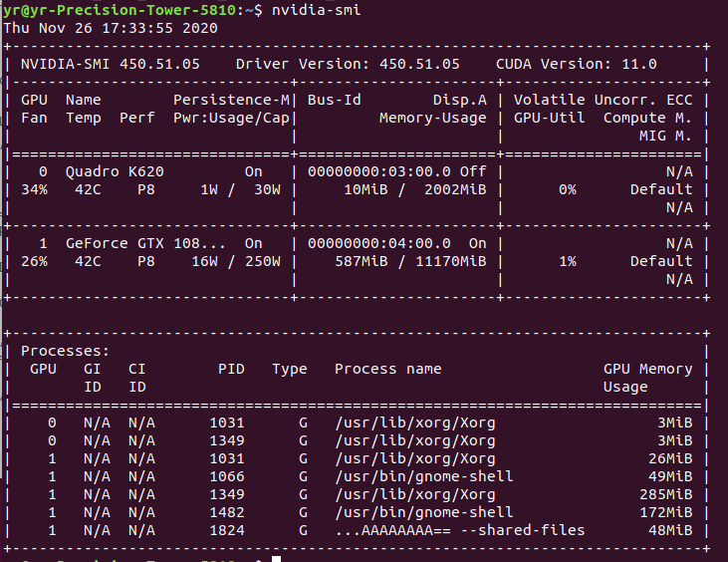Click the timestamp Thu Nov 26 17:33:55 2020
Viewport: 728px width, 562px height.
click(110, 28)
